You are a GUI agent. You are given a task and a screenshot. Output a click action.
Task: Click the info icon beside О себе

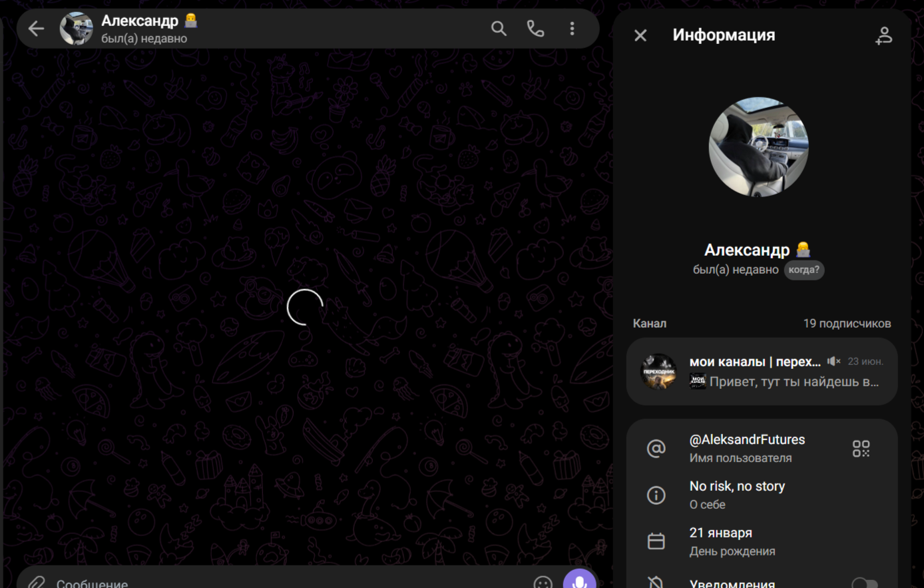coord(656,495)
